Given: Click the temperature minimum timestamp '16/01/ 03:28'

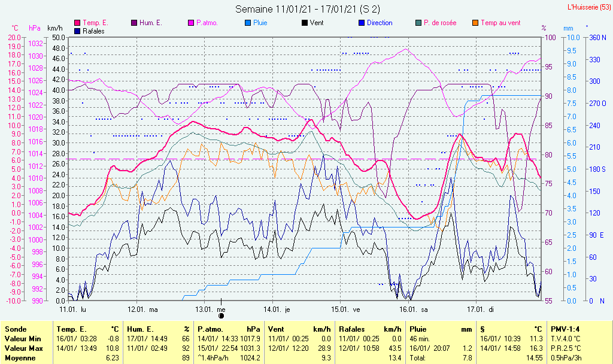Looking at the screenshot, I should 77,339.
